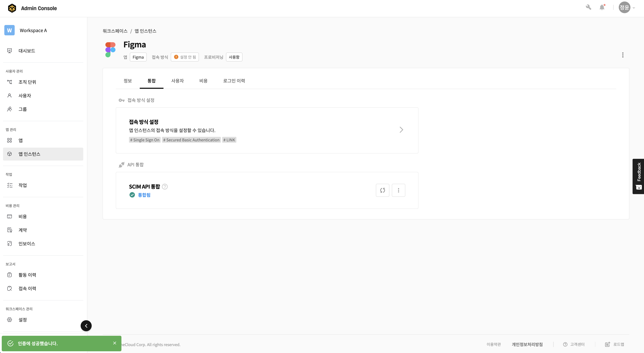Open SCIM API 통합 more options
The image size is (644, 353).
[399, 190]
